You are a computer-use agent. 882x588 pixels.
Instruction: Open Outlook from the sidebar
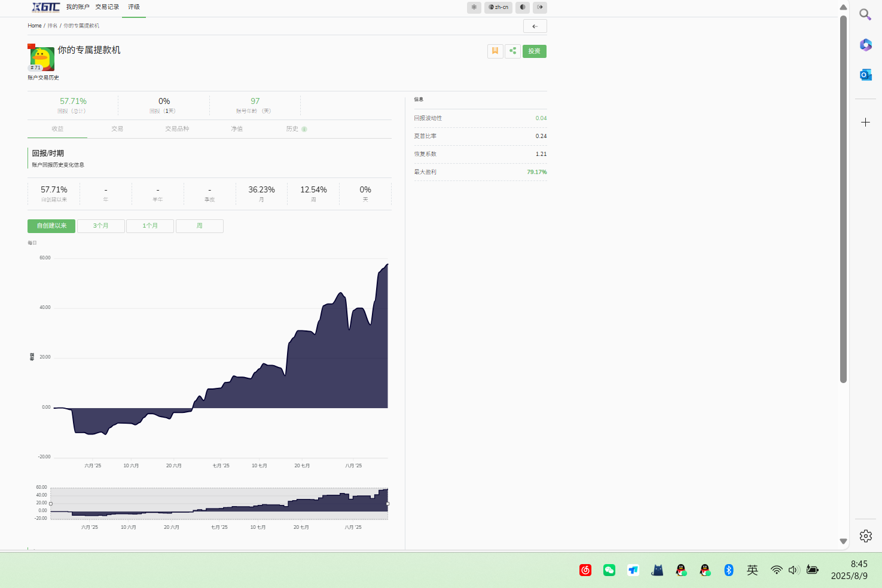[x=865, y=75]
